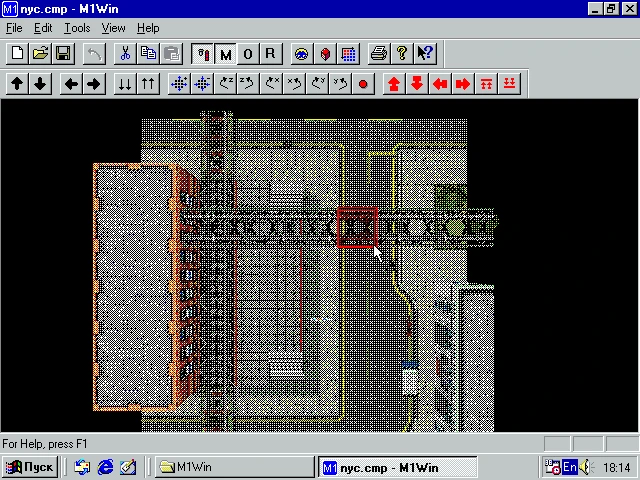Click the black right arrow button
This screenshot has width=640, height=480.
[x=94, y=84]
